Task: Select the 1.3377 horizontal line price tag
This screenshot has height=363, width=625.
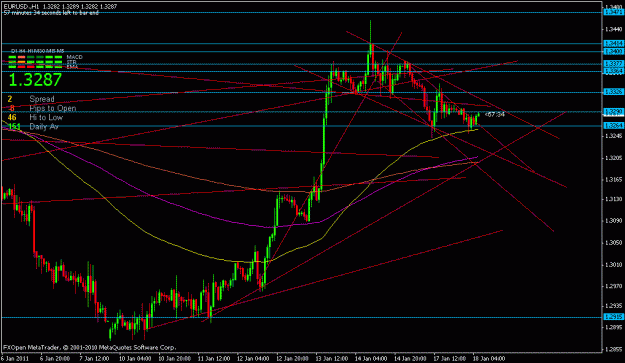Action: (x=613, y=64)
